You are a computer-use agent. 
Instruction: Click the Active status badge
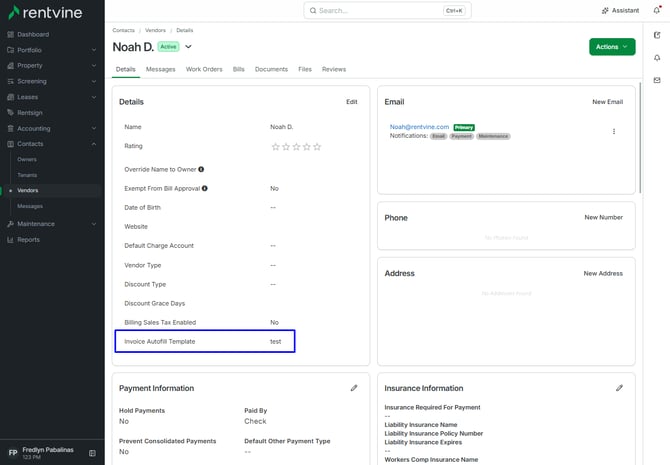pyautogui.click(x=168, y=47)
